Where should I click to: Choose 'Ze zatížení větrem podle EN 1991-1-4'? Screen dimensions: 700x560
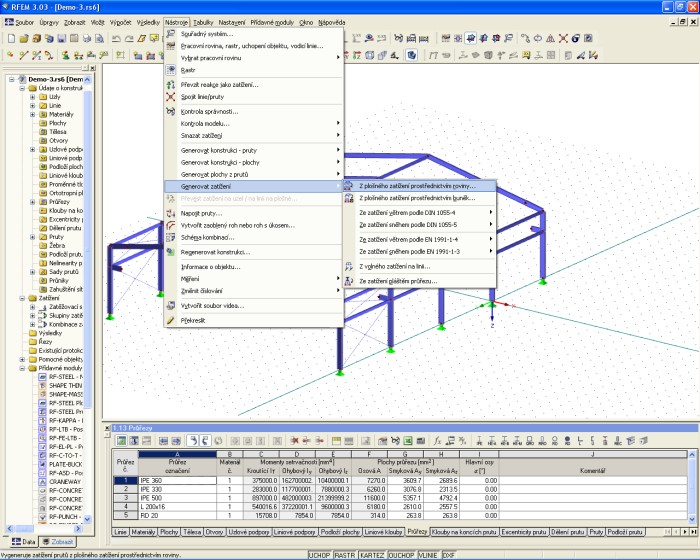pyautogui.click(x=419, y=239)
